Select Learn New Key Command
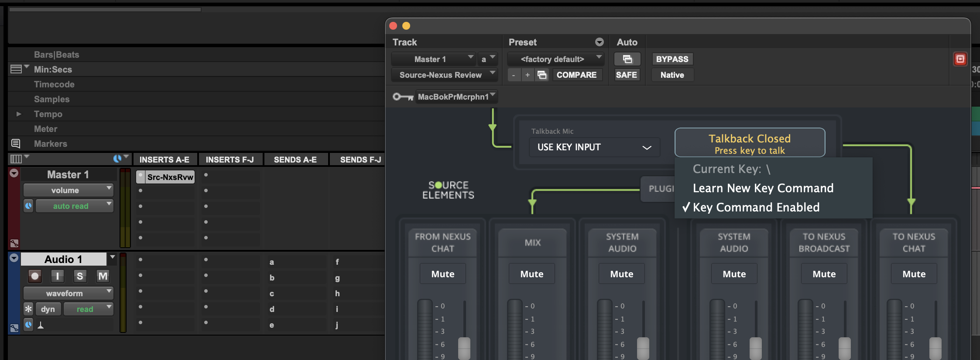 click(763, 188)
